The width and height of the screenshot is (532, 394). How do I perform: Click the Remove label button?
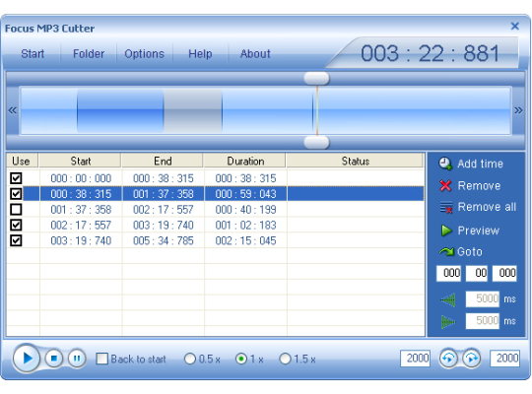tap(479, 185)
